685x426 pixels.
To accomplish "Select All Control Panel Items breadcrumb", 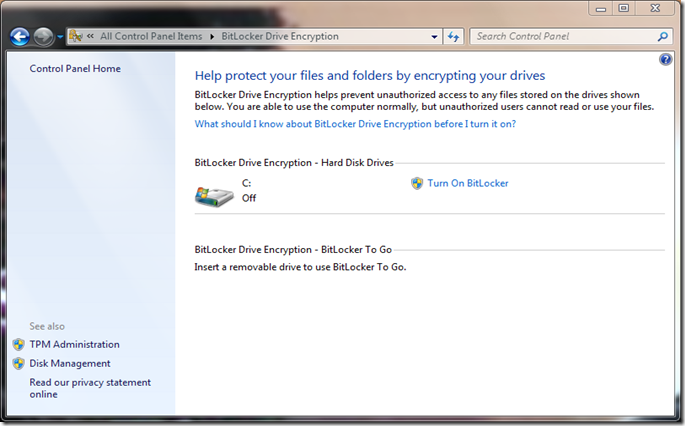I will [x=151, y=36].
